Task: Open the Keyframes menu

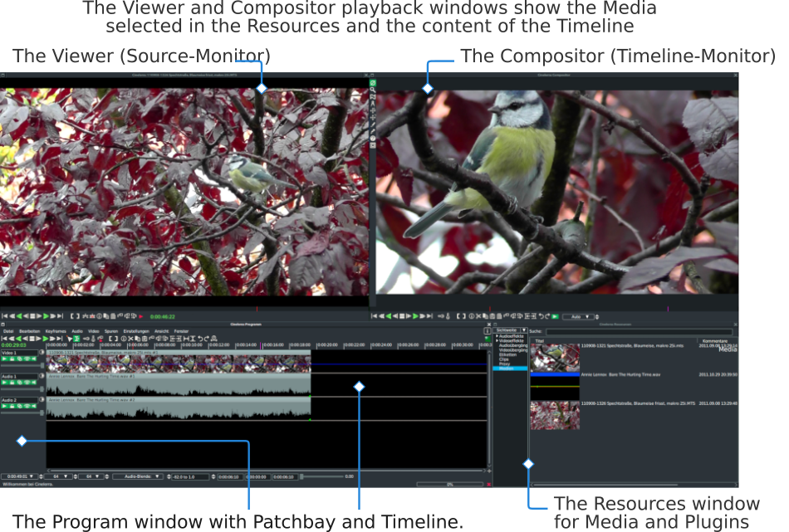Action: 56,331
